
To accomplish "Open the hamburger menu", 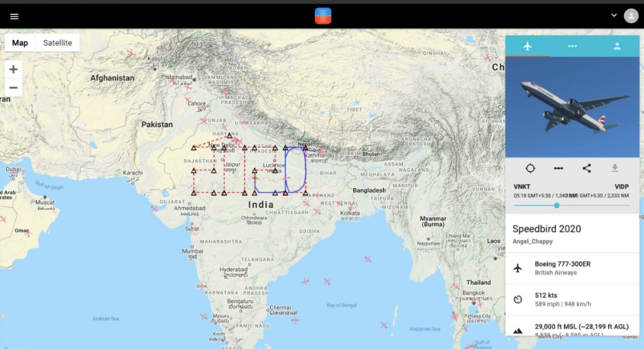I will point(14,17).
